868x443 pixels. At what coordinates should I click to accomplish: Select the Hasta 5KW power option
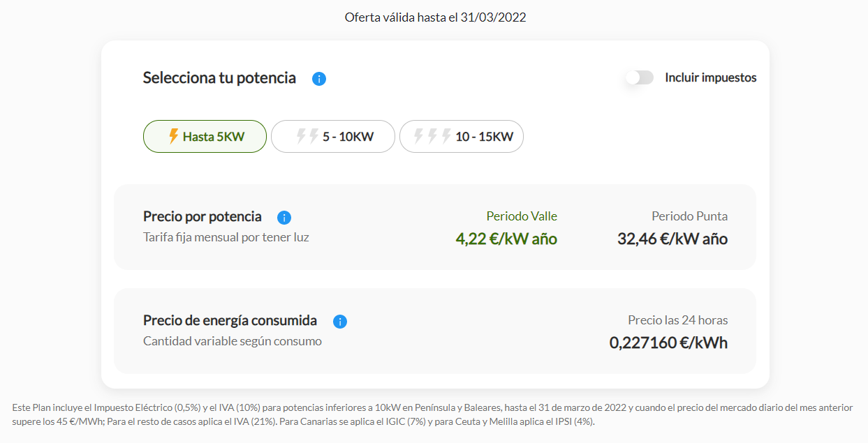tap(205, 136)
